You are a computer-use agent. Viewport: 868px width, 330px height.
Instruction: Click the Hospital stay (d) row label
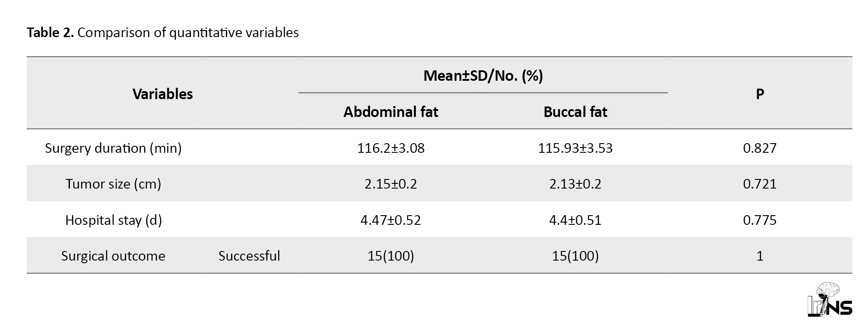point(113,220)
